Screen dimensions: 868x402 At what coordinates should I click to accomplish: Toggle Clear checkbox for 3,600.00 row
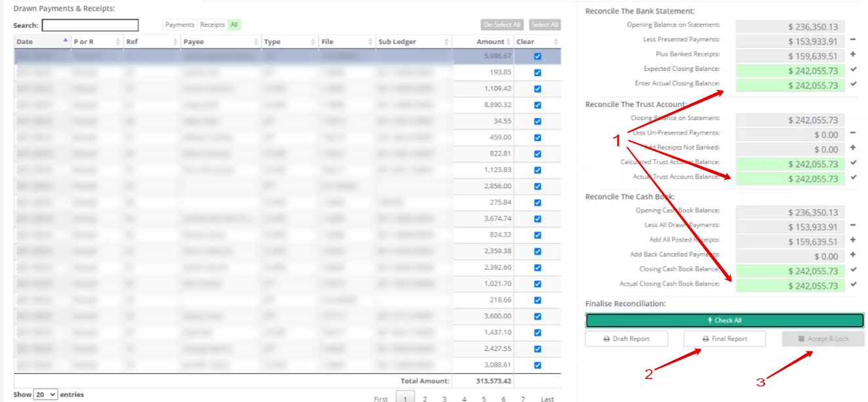(x=538, y=316)
